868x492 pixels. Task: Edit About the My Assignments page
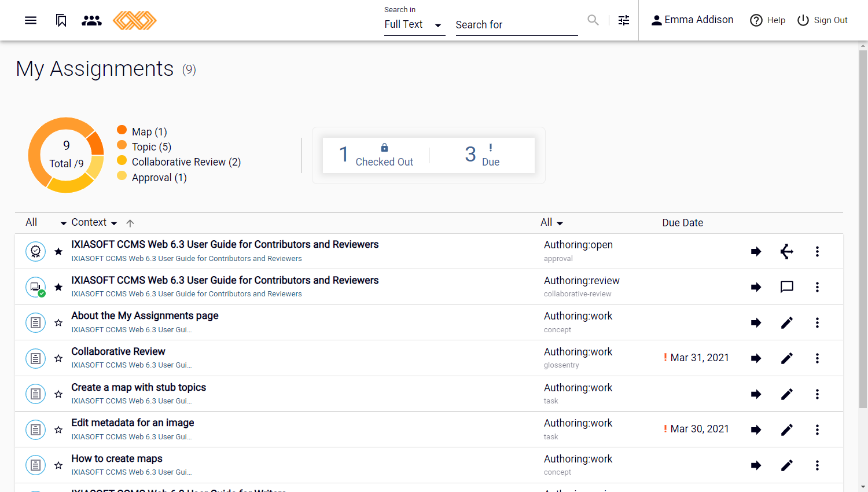point(786,322)
